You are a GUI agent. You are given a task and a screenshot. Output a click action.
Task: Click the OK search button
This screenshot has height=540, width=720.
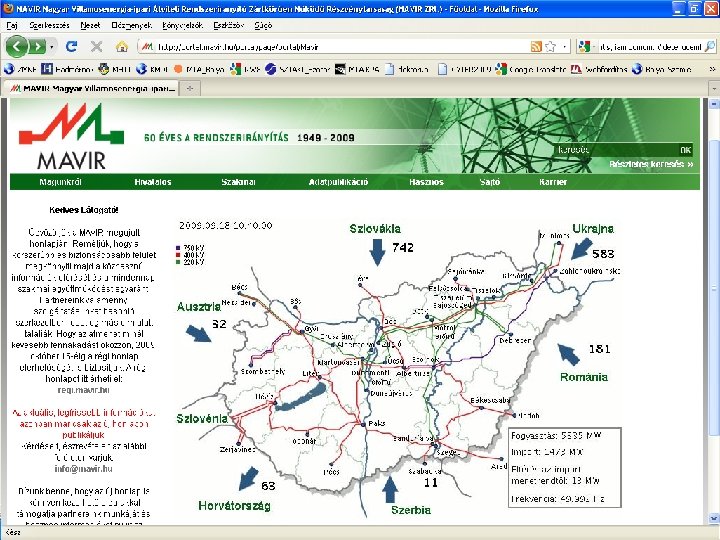685,150
